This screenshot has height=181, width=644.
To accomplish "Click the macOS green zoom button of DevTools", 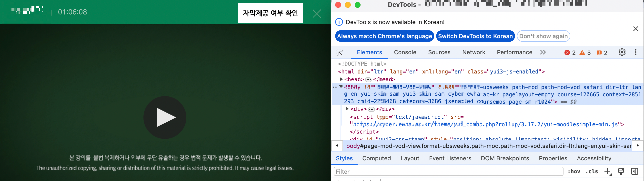I will (358, 5).
